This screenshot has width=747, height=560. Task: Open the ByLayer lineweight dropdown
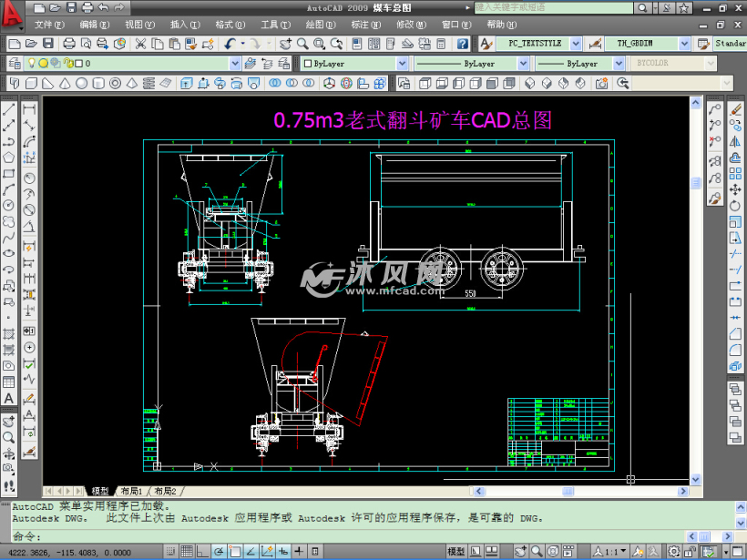point(619,64)
